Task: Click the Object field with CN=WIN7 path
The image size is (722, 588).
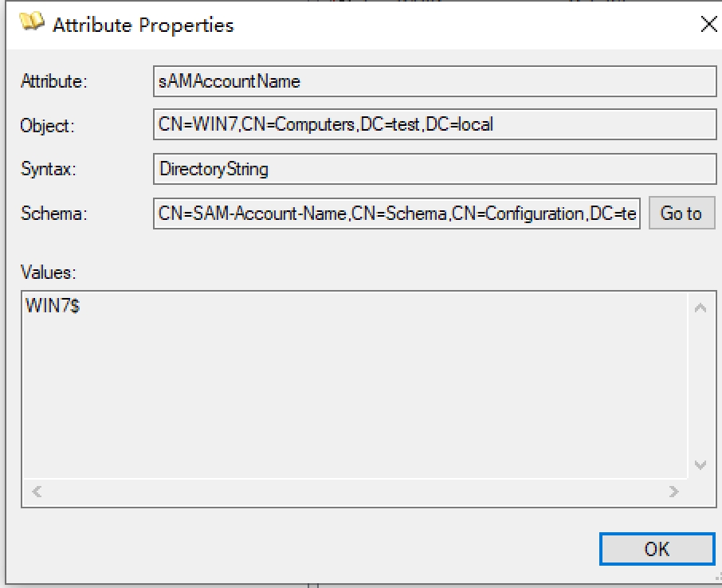Action: [x=434, y=125]
